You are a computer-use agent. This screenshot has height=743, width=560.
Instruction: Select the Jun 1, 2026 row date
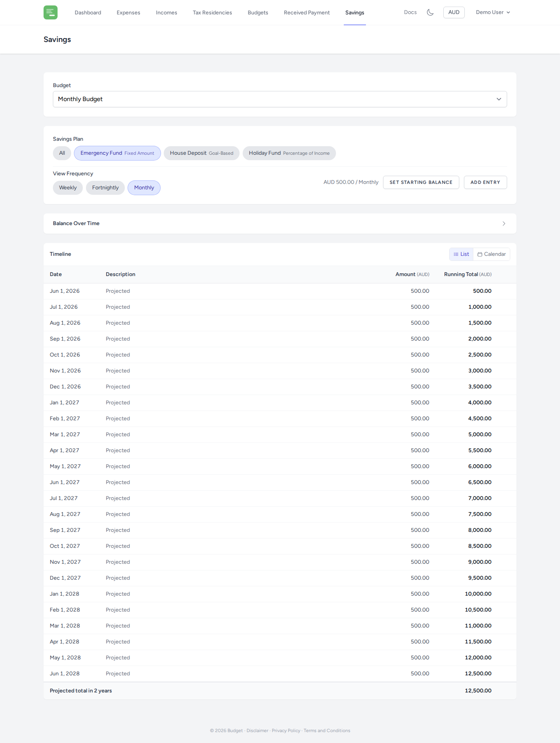coord(65,291)
